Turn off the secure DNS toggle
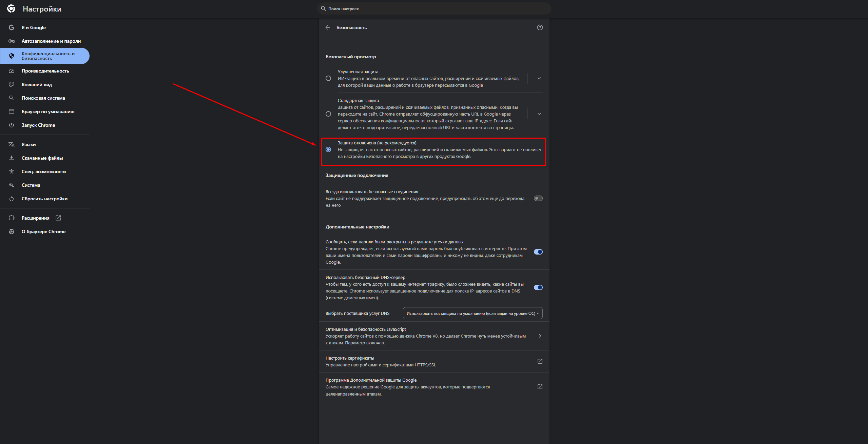Image resolution: width=868 pixels, height=444 pixels. [538, 287]
